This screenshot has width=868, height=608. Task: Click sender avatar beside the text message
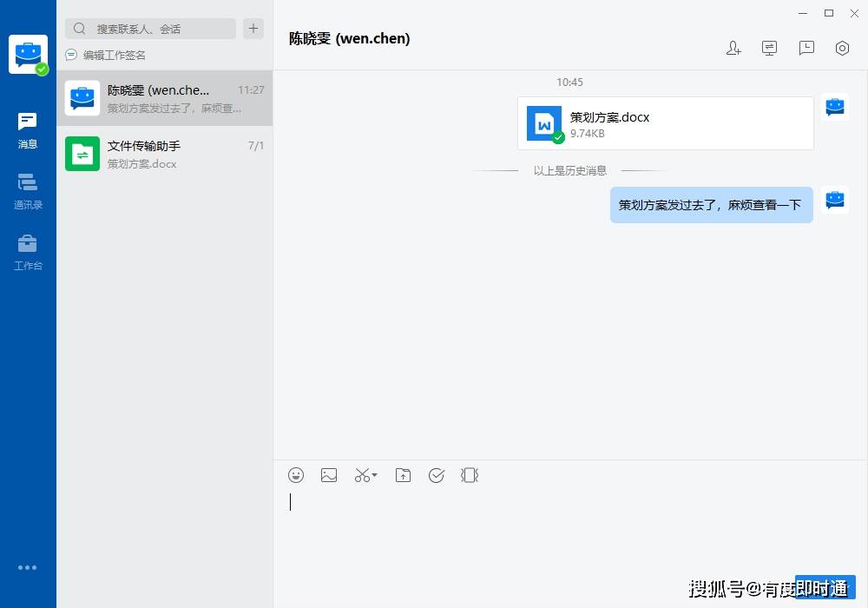click(x=835, y=200)
